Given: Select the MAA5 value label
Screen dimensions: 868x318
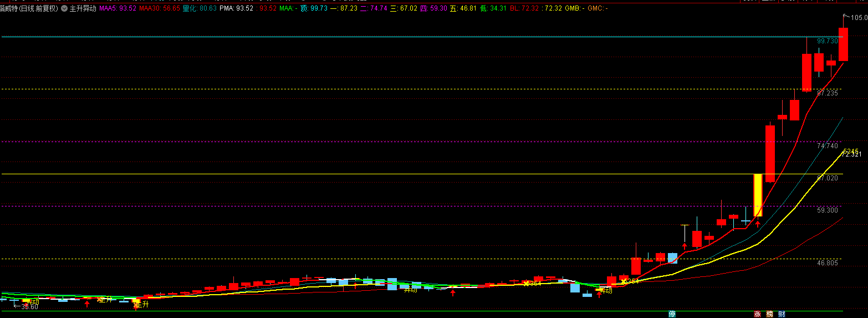Looking at the screenshot, I should 118,9.
